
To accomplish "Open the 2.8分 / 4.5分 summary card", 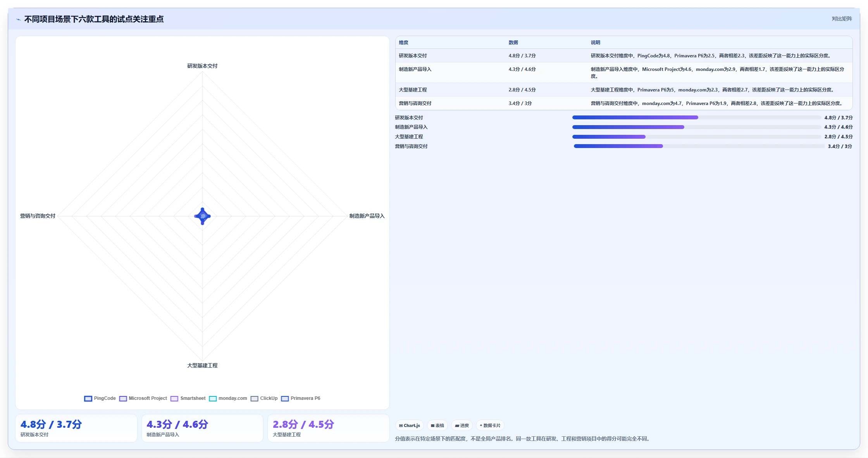I will click(329, 428).
